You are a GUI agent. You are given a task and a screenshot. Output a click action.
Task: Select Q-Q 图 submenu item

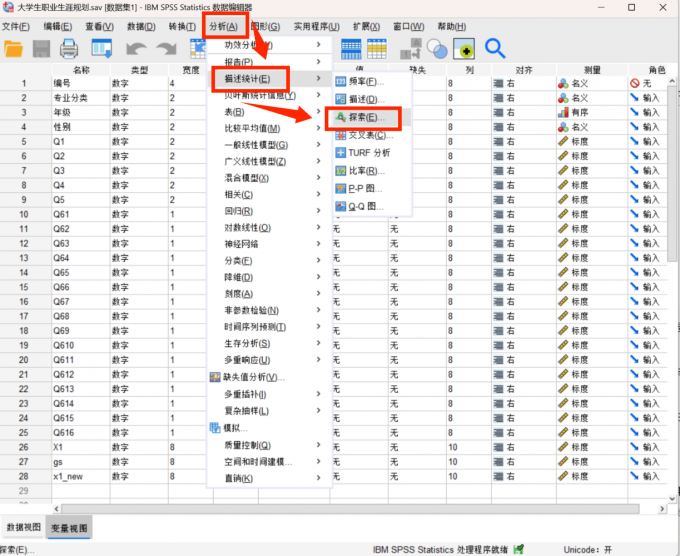(x=372, y=206)
